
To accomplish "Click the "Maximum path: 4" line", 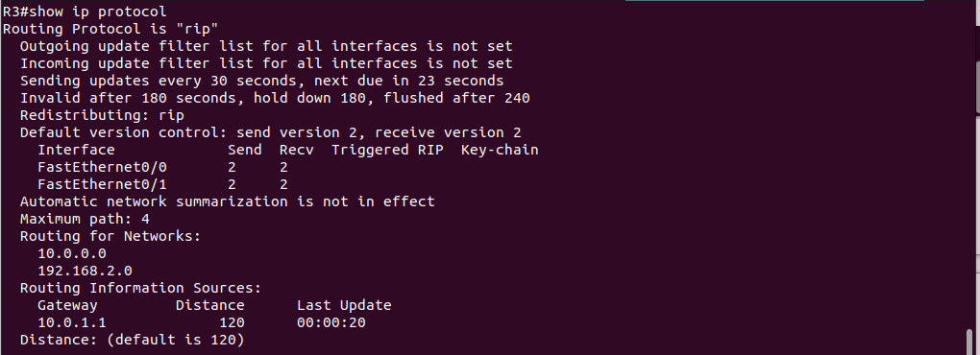I will 85,219.
